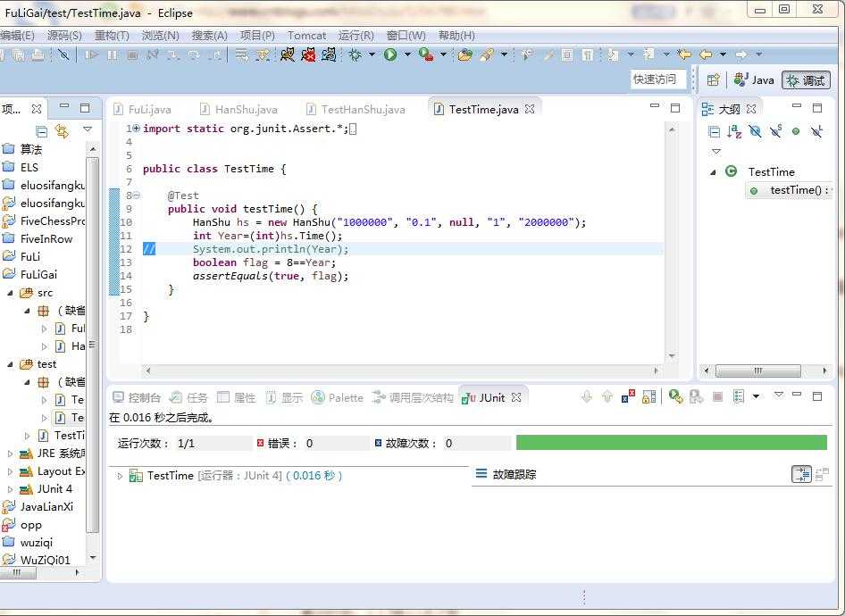Stop Tomcat using the red cat icon

tap(308, 54)
